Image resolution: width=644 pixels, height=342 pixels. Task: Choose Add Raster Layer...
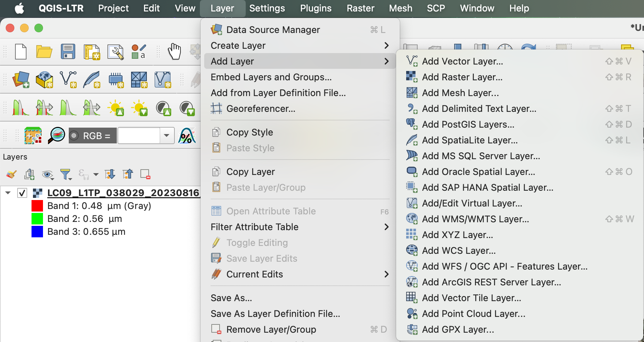pos(520,77)
